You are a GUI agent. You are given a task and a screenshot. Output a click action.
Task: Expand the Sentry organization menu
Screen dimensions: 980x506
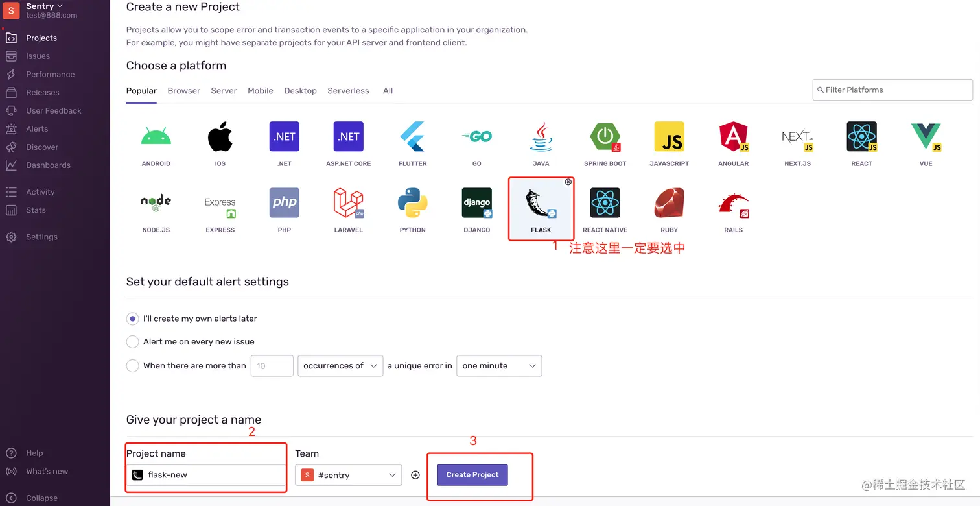click(45, 6)
